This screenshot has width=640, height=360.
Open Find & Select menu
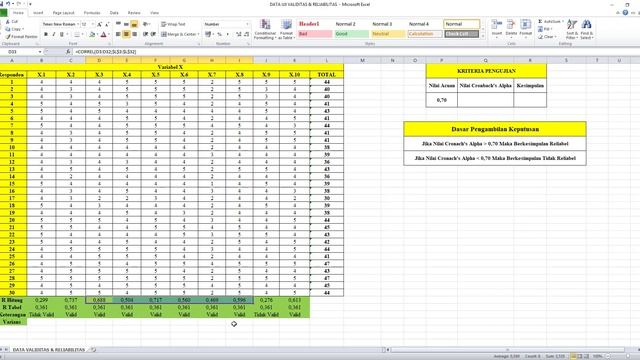(587, 29)
